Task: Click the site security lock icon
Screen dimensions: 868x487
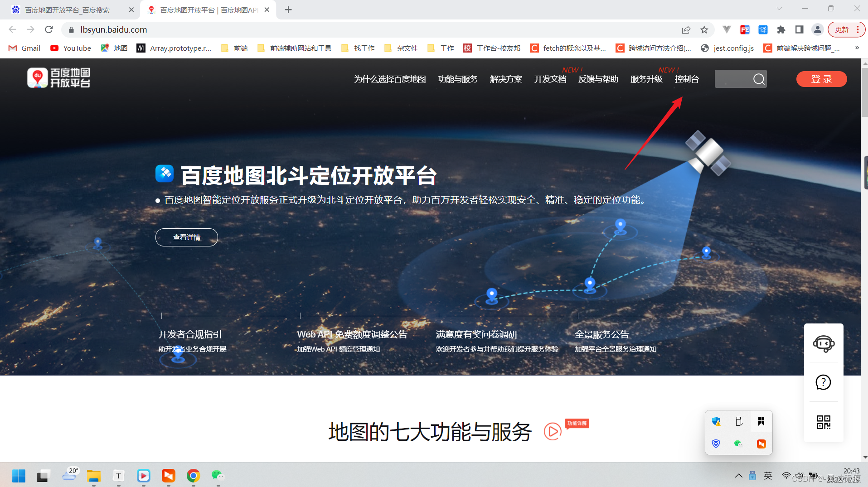Action: (x=71, y=30)
